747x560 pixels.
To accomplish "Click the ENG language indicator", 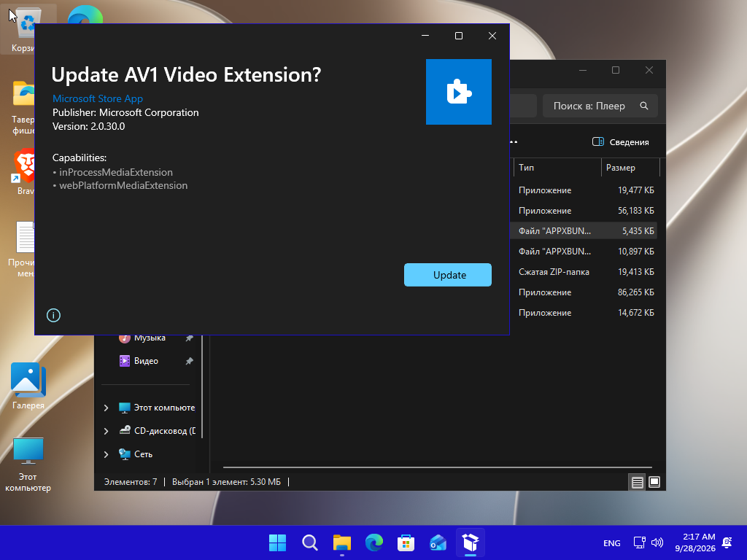I will [612, 543].
